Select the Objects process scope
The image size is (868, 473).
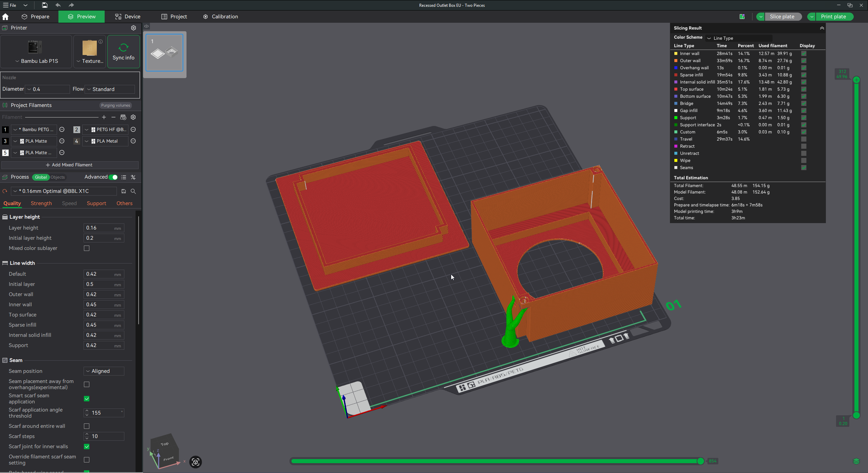[x=58, y=177]
